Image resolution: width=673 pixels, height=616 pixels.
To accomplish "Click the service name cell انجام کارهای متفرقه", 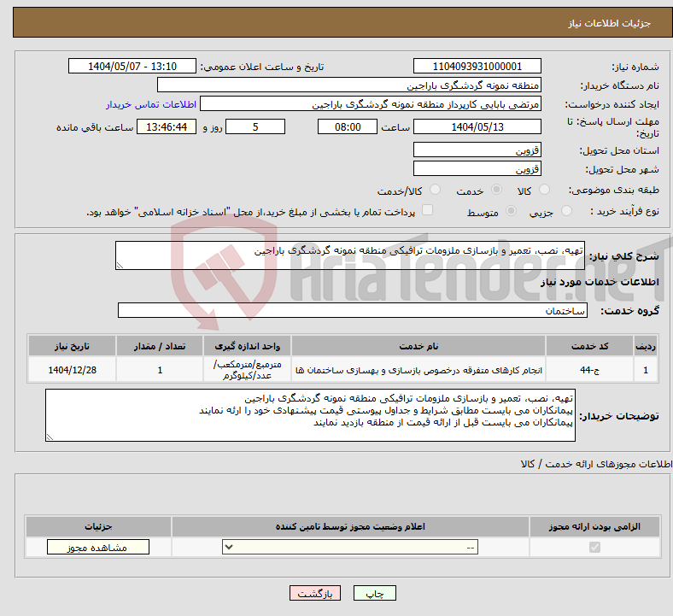I will tap(418, 370).
